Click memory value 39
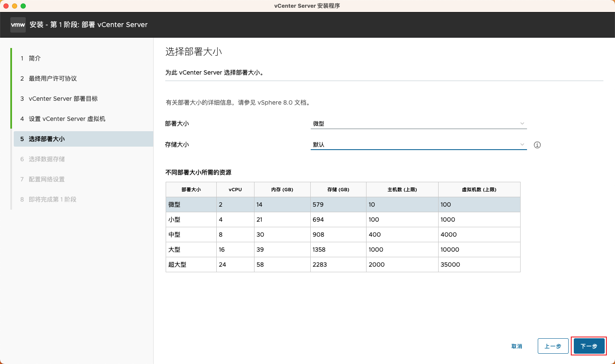 260,250
